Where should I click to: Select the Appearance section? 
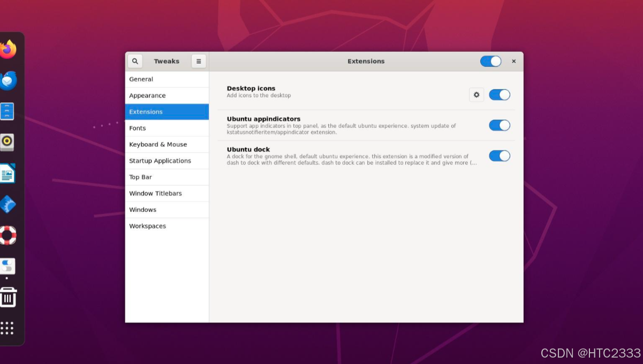point(147,95)
